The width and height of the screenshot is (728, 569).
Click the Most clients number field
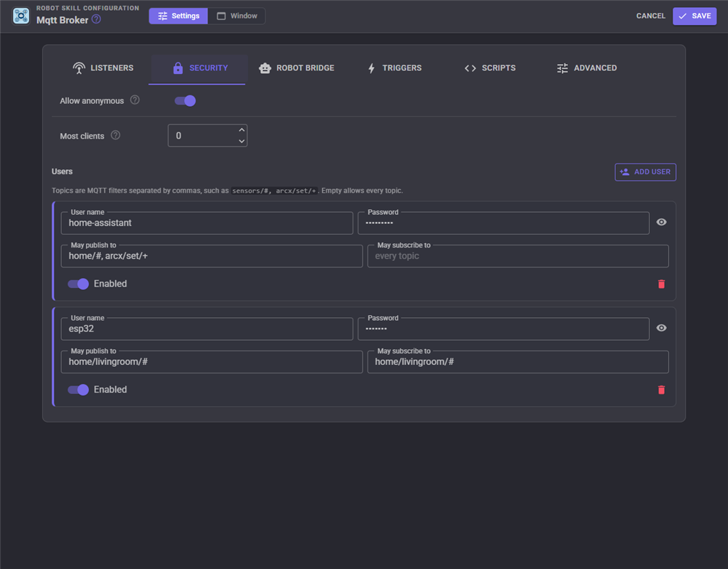(x=208, y=136)
